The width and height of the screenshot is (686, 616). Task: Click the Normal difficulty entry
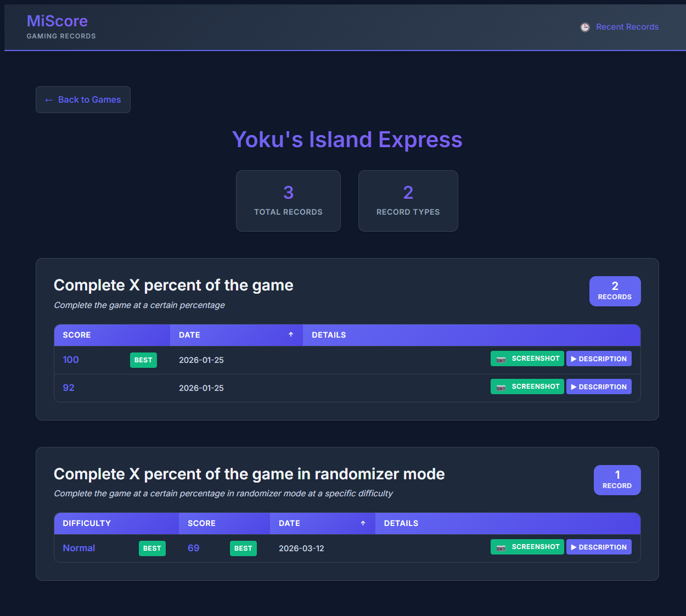(x=79, y=548)
